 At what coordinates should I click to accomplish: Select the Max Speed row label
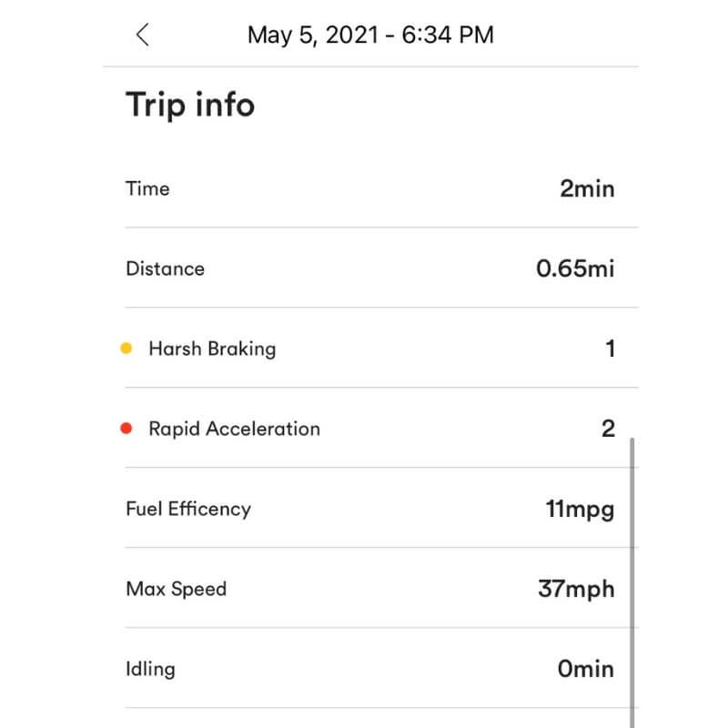[176, 589]
